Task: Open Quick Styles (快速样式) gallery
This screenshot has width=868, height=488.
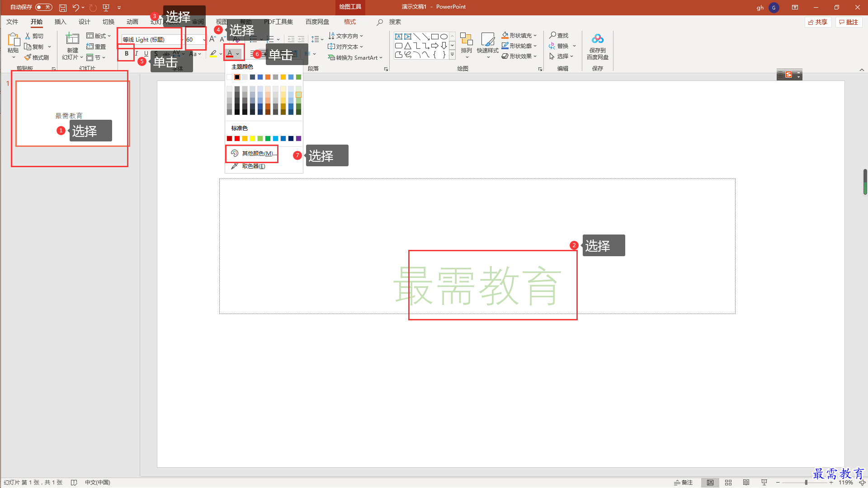Action: click(488, 45)
